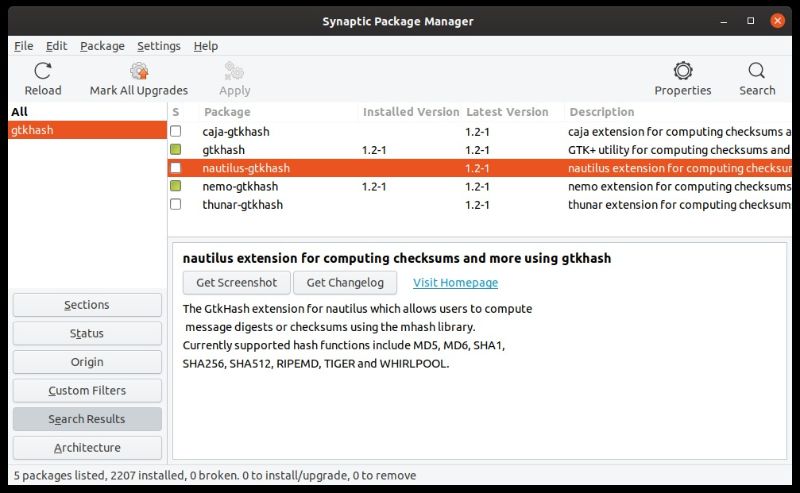Select the All entry in the left list
This screenshot has width=800, height=493.
pyautogui.click(x=19, y=112)
